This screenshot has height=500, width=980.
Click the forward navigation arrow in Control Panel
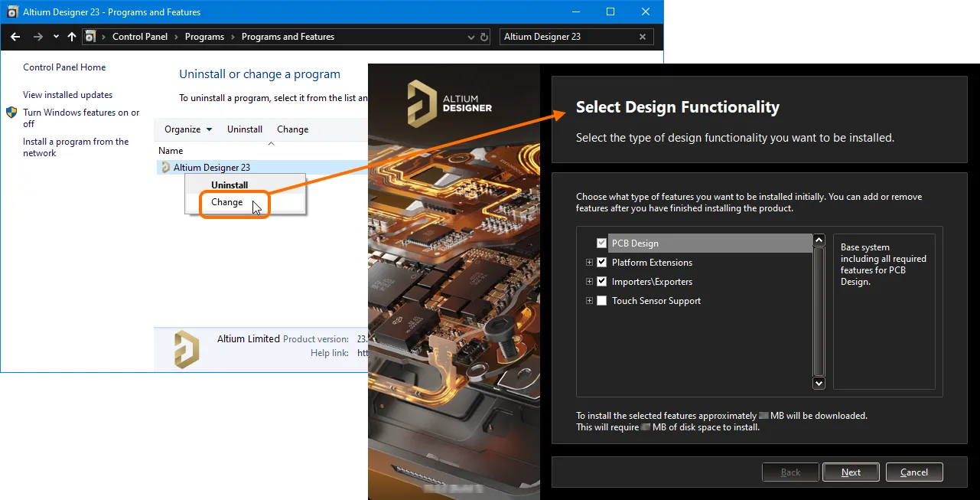tap(37, 37)
